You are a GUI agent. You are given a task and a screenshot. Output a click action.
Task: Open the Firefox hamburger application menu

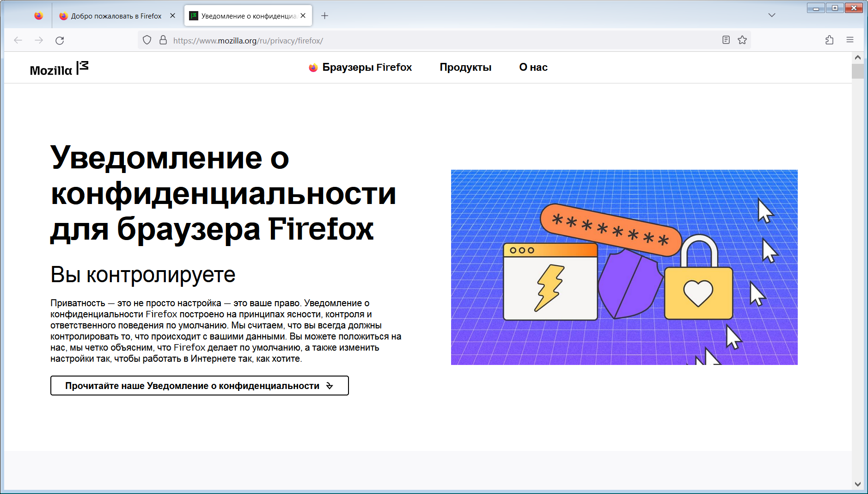[x=850, y=40]
